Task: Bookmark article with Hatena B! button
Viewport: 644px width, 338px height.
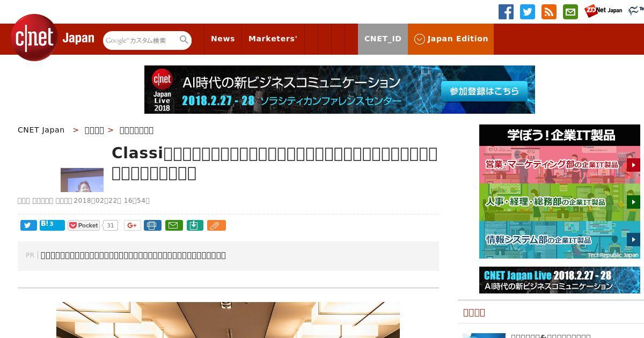Action: point(52,225)
